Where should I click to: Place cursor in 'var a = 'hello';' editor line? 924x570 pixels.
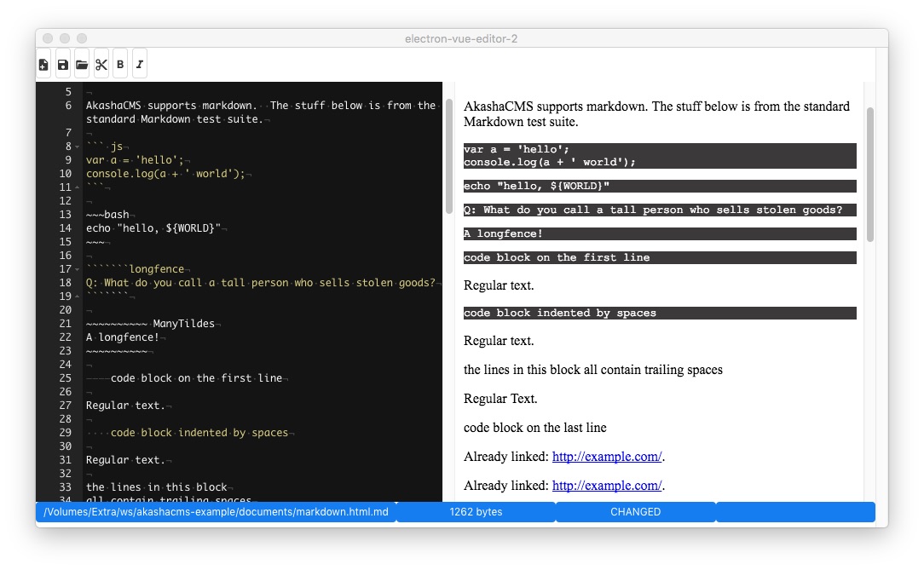[135, 160]
